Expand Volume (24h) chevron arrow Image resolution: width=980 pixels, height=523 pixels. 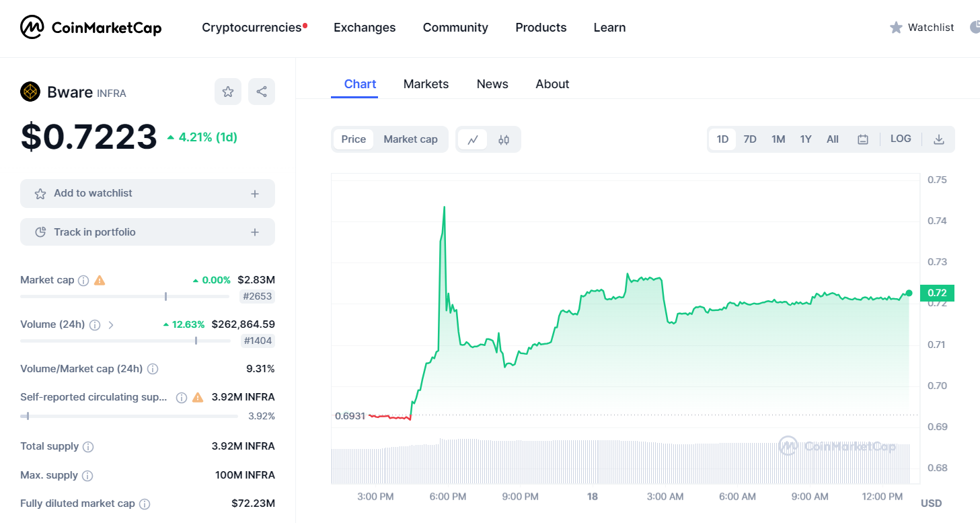tap(111, 324)
